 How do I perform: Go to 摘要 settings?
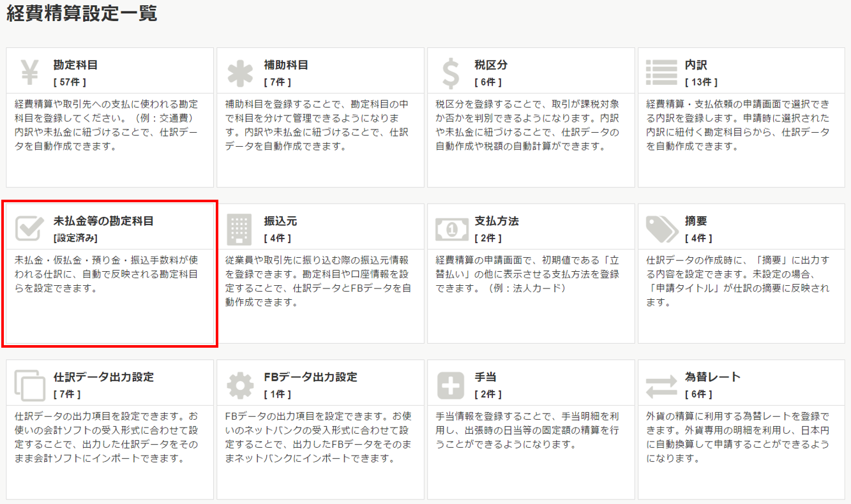tap(696, 221)
